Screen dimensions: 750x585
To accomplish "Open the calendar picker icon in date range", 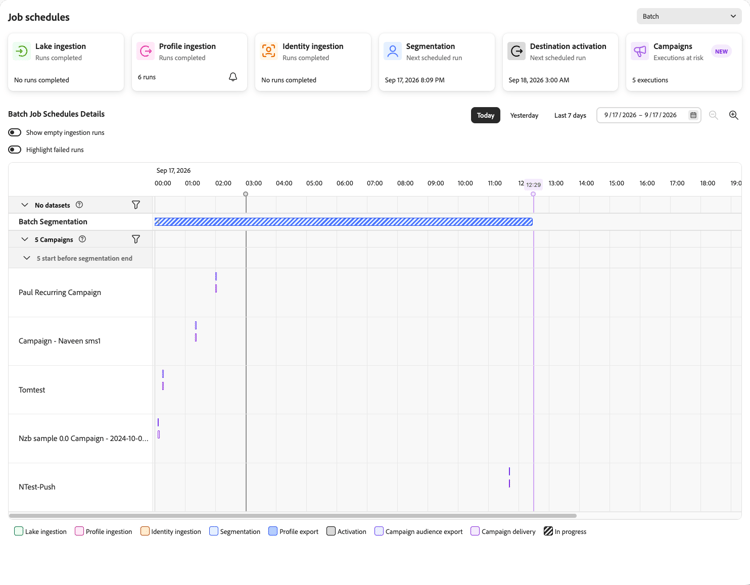I will click(x=693, y=115).
